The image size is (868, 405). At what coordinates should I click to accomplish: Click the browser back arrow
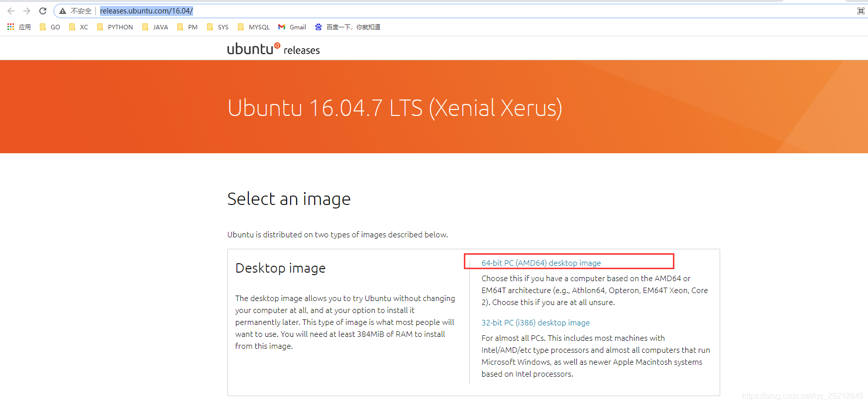pyautogui.click(x=11, y=11)
